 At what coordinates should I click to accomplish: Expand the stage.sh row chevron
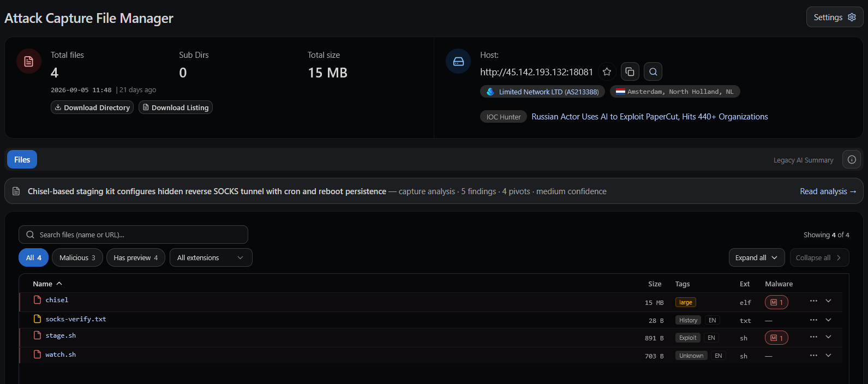click(x=828, y=337)
